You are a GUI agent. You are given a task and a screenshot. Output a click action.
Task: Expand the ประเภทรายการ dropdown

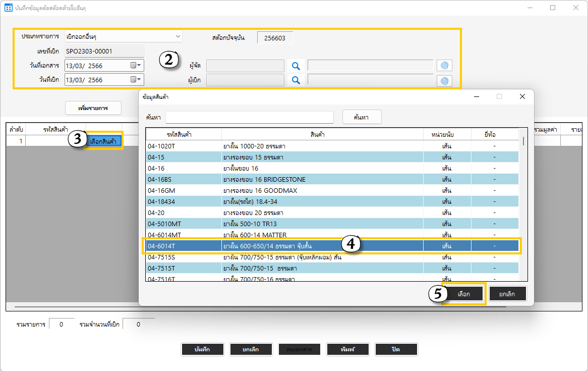pyautogui.click(x=178, y=36)
